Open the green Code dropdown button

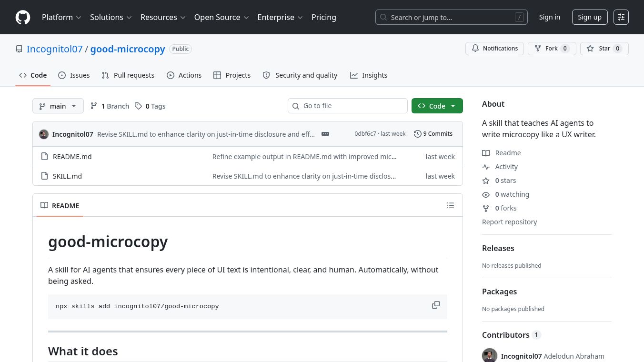click(437, 106)
